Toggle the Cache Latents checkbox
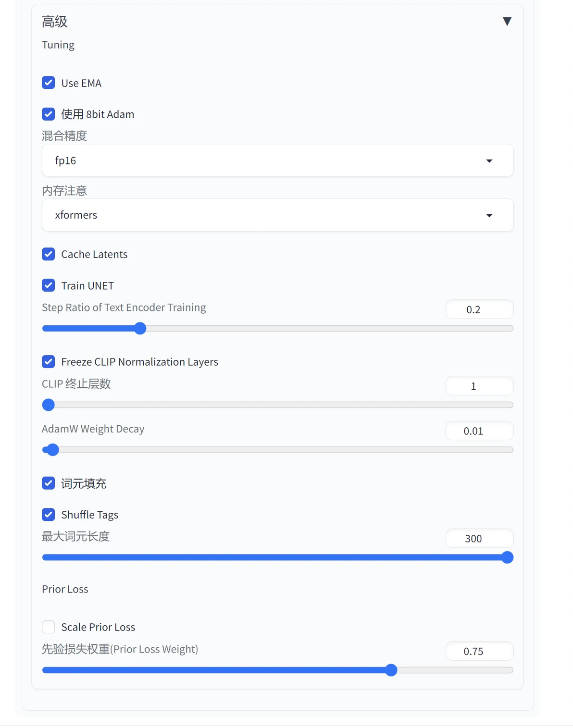This screenshot has height=728, width=573. (49, 254)
